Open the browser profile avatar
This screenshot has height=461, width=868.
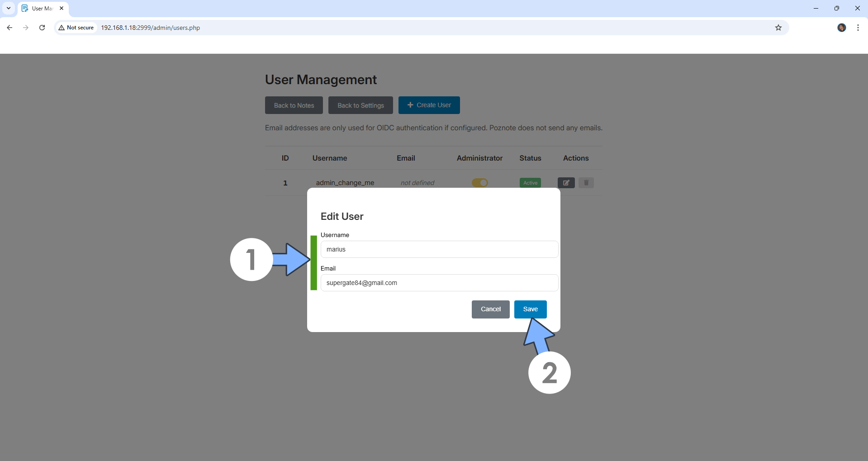point(842,28)
